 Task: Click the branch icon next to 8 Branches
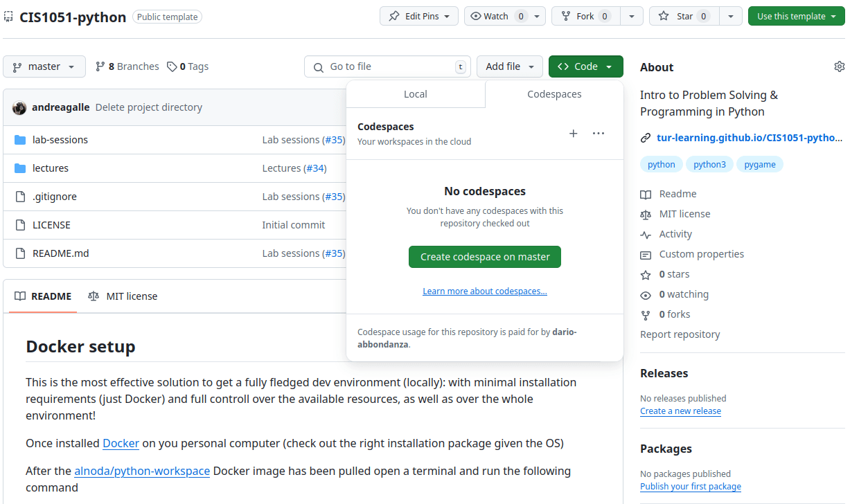pos(100,66)
